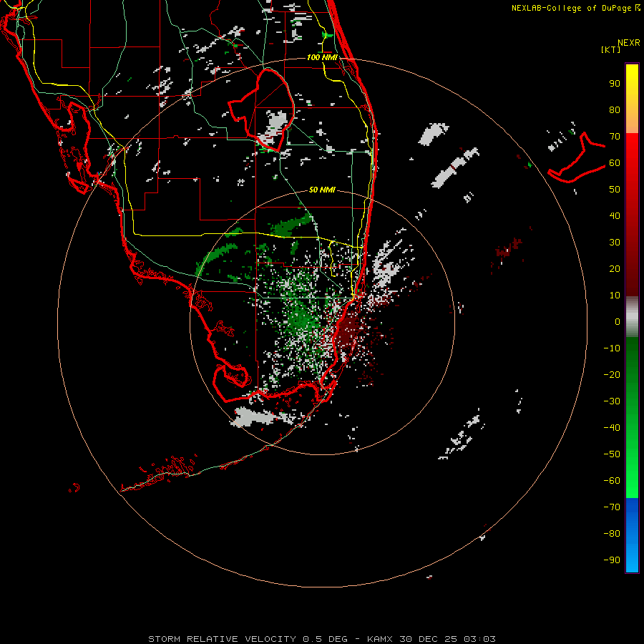Viewport: 644px width, 644px height.
Task: Click the NEXR label above the scale
Action: [628, 43]
